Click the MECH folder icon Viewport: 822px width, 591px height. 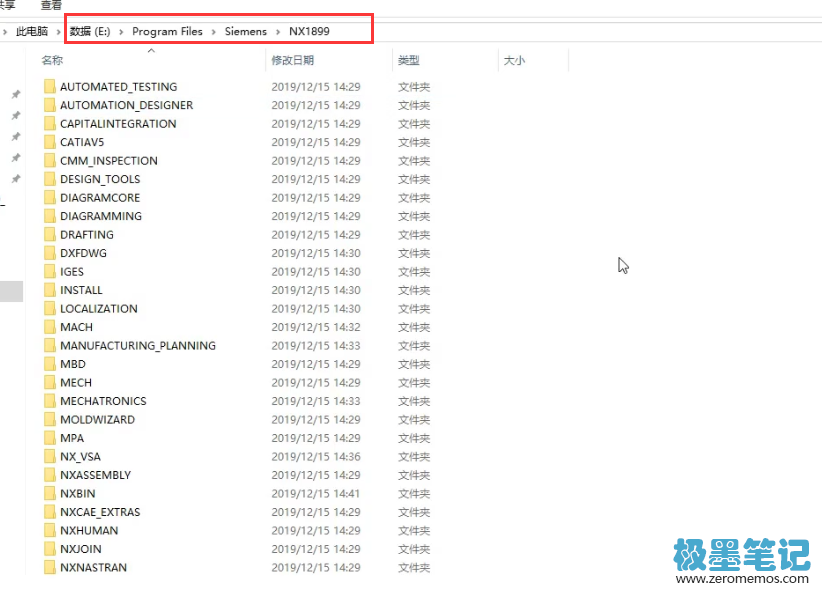click(x=50, y=382)
